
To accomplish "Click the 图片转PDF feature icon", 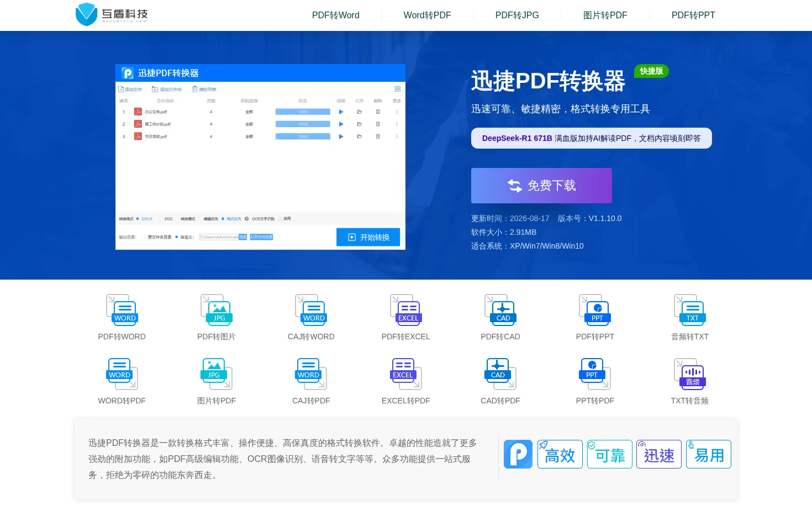I will (x=217, y=374).
